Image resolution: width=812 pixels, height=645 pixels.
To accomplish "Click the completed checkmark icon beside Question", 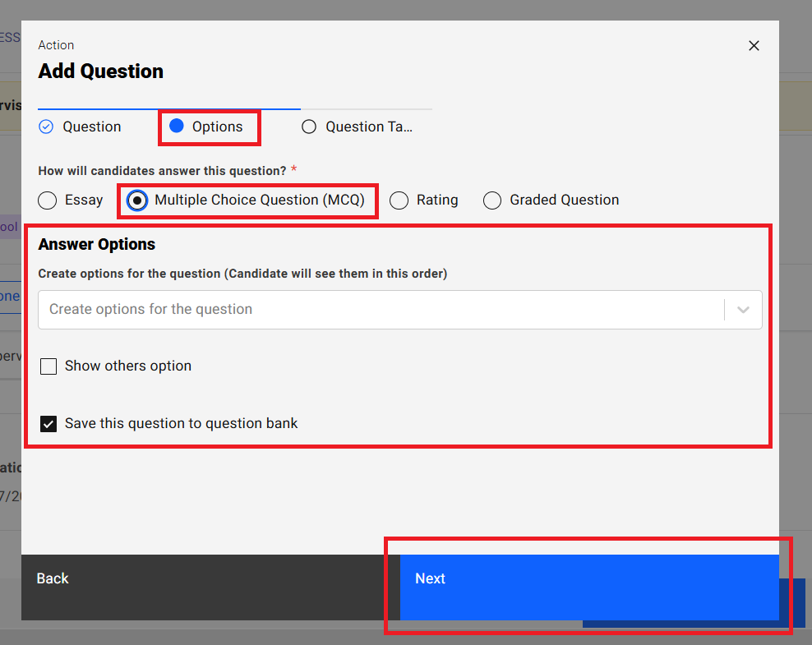I will point(47,127).
